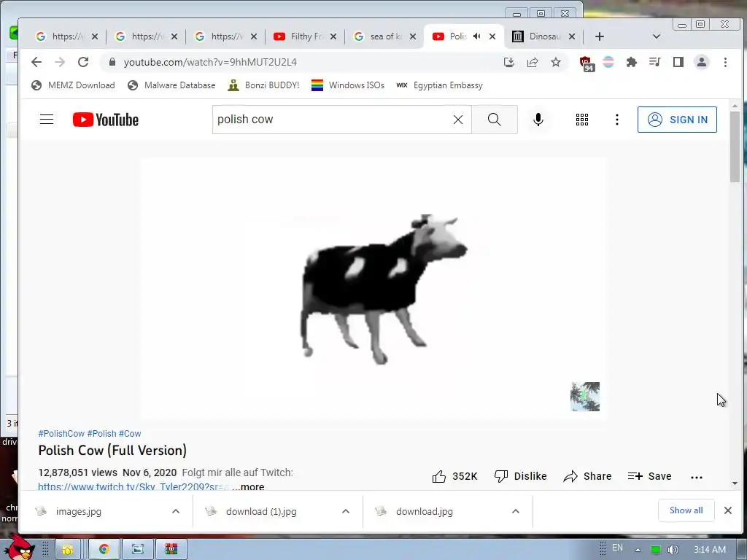The width and height of the screenshot is (747, 560).
Task: Open more actions ellipsis beside Save
Action: click(696, 477)
